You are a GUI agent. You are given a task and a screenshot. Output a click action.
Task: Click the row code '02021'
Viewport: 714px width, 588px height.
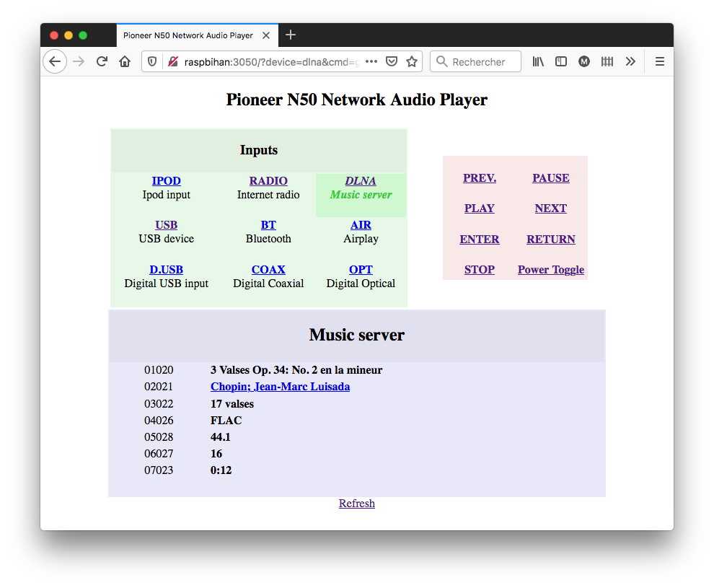[x=159, y=387]
